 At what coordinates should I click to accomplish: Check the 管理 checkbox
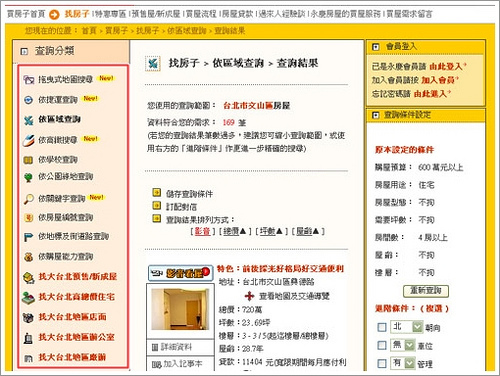(382, 363)
